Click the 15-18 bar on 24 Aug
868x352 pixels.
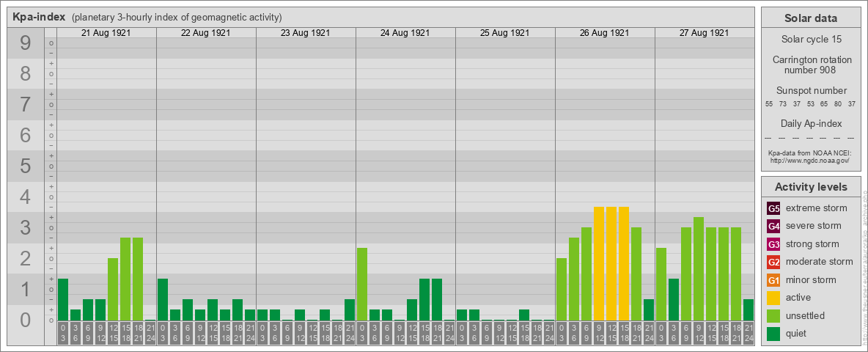coord(424,300)
